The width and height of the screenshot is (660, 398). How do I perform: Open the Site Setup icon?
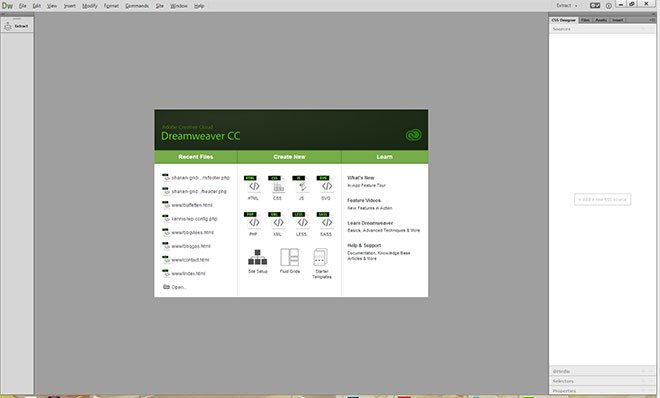pyautogui.click(x=258, y=261)
